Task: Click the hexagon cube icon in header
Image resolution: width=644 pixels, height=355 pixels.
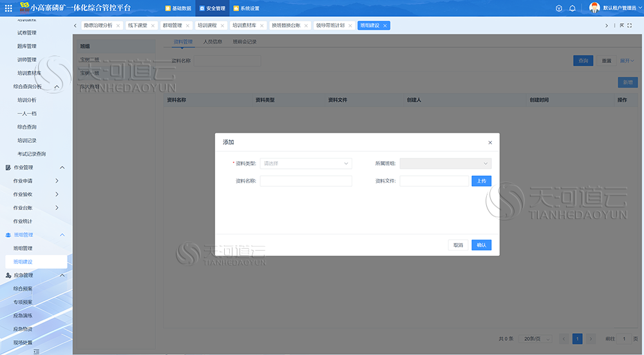Action: click(558, 8)
